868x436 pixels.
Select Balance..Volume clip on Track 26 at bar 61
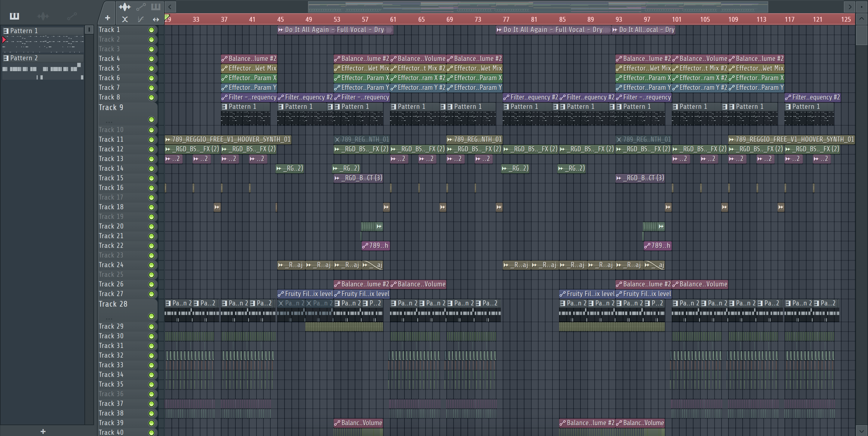click(x=418, y=284)
